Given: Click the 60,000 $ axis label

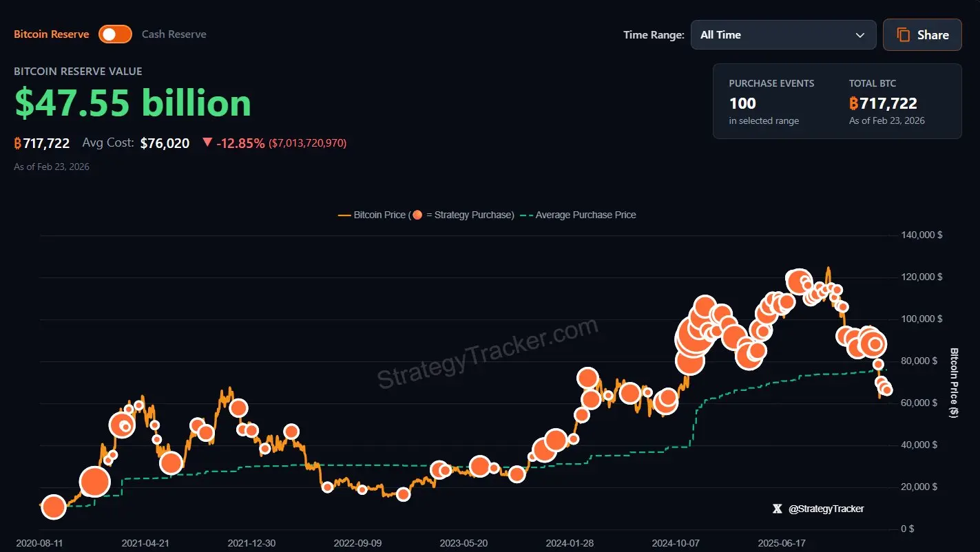Looking at the screenshot, I should point(919,403).
